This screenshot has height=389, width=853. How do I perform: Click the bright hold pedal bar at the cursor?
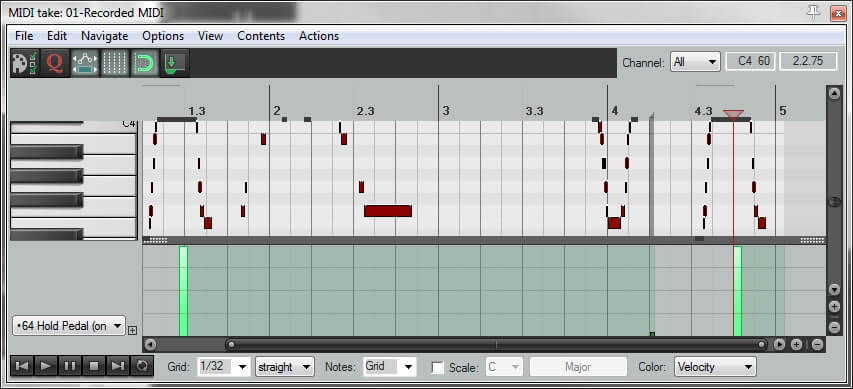pyautogui.click(x=738, y=291)
